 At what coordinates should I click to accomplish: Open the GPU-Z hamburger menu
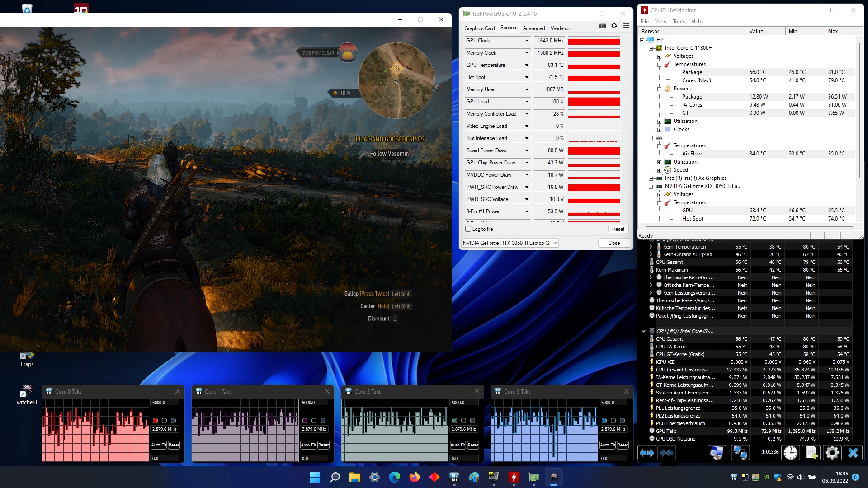[626, 26]
